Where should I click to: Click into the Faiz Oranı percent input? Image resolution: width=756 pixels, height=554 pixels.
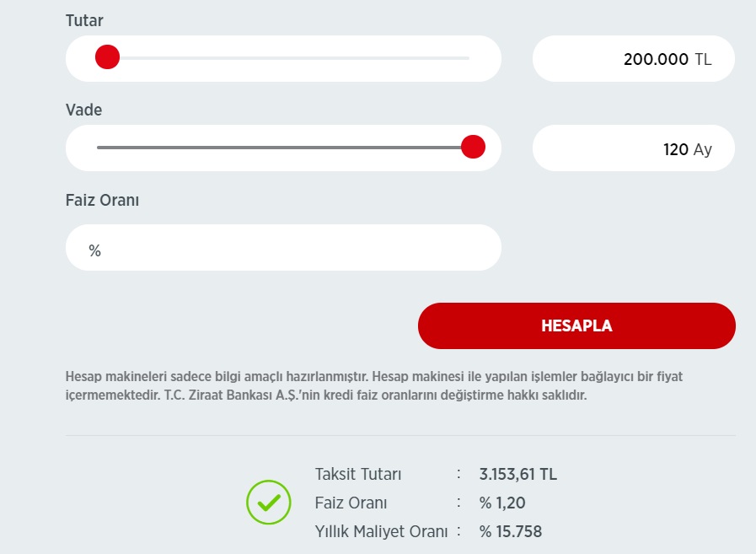(283, 248)
